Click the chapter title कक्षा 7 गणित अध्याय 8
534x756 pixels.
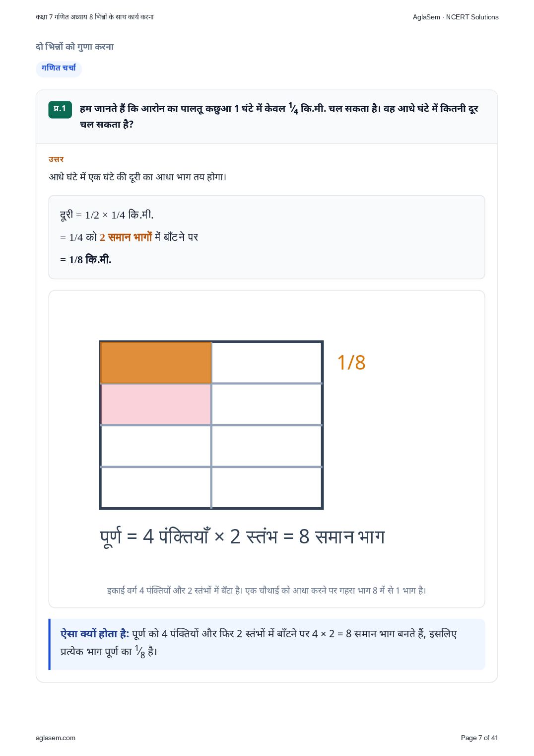95,17
